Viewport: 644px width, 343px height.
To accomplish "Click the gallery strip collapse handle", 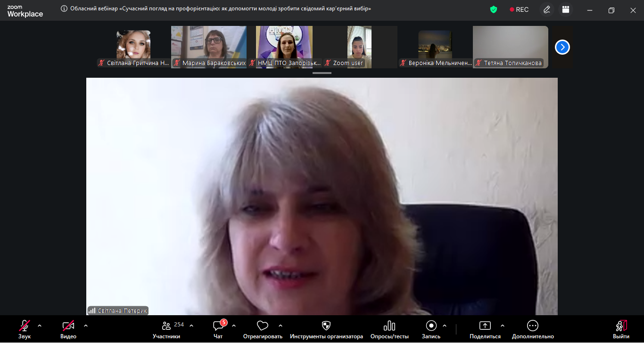I will 322,73.
